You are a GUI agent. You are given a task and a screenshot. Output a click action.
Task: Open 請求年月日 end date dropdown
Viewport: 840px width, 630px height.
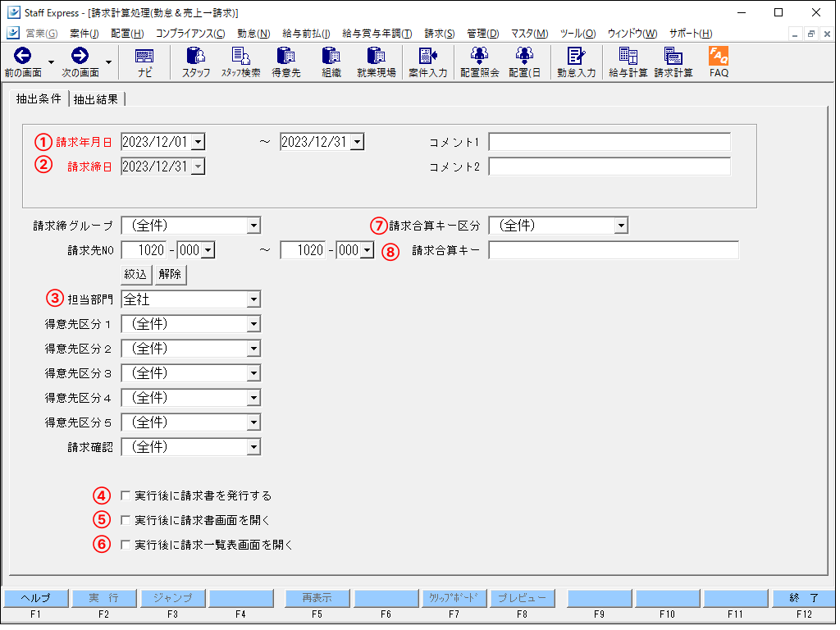click(358, 142)
